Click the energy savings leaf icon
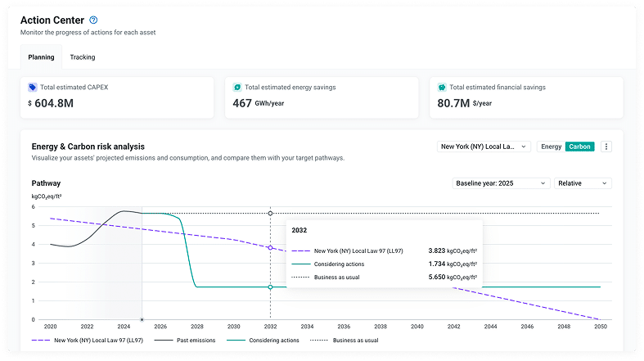 237,87
